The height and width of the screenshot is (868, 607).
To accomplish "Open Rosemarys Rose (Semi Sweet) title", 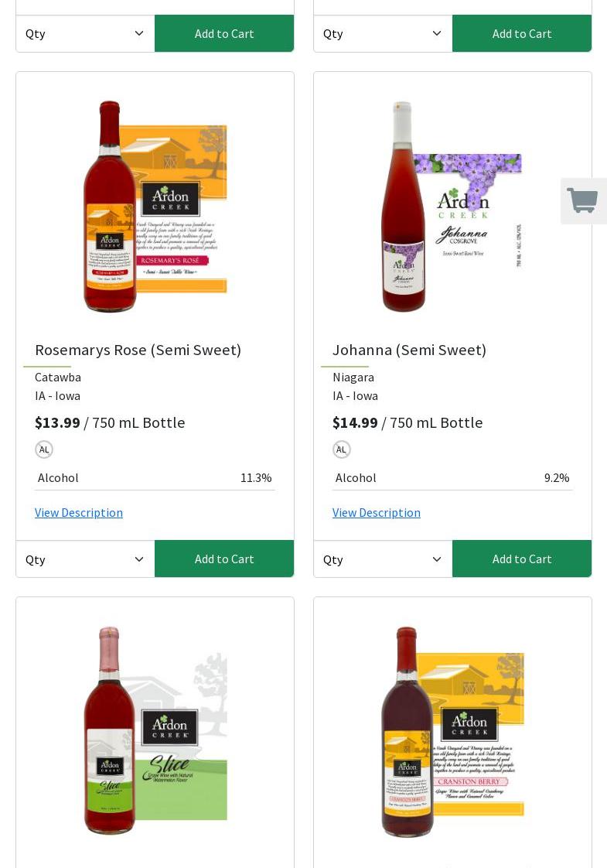I will click(x=138, y=350).
